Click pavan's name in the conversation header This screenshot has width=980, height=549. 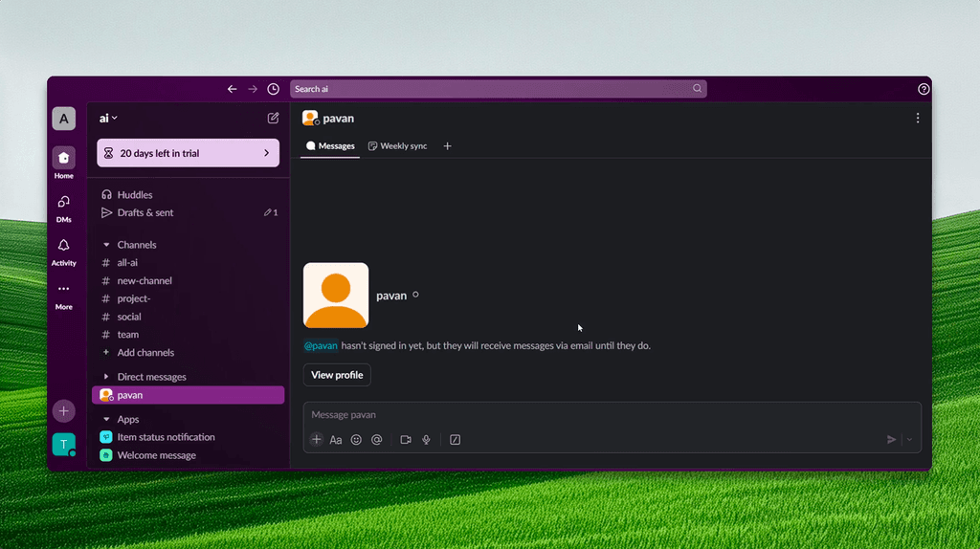[338, 118]
